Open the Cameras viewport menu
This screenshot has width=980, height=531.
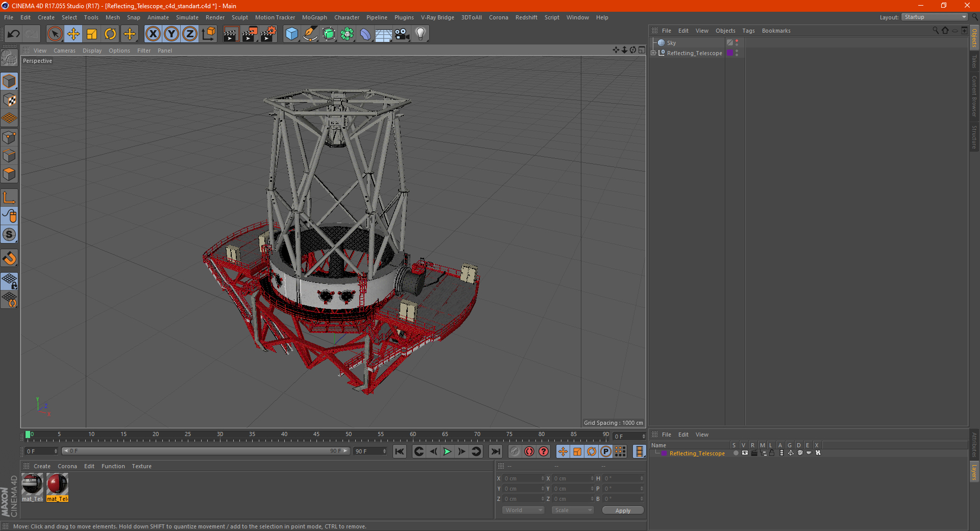tap(64, 51)
